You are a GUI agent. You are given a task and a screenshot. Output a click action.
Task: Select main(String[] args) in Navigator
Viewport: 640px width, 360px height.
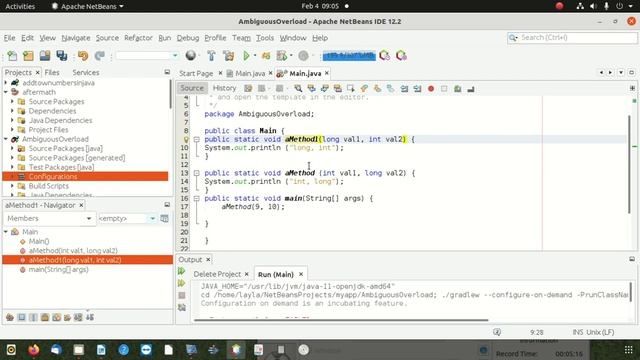pyautogui.click(x=58, y=269)
